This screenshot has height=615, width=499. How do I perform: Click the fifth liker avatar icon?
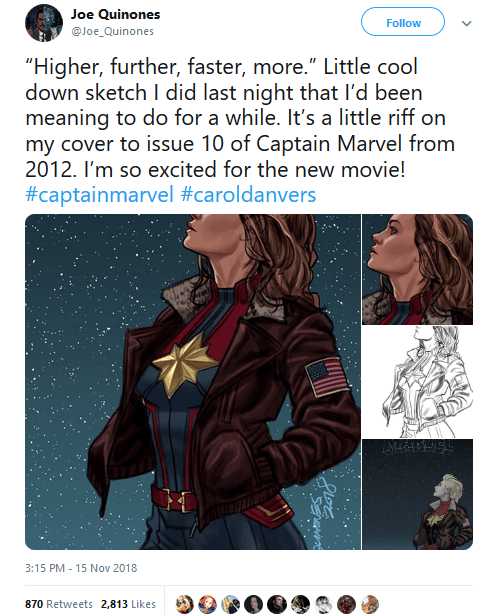(277, 604)
